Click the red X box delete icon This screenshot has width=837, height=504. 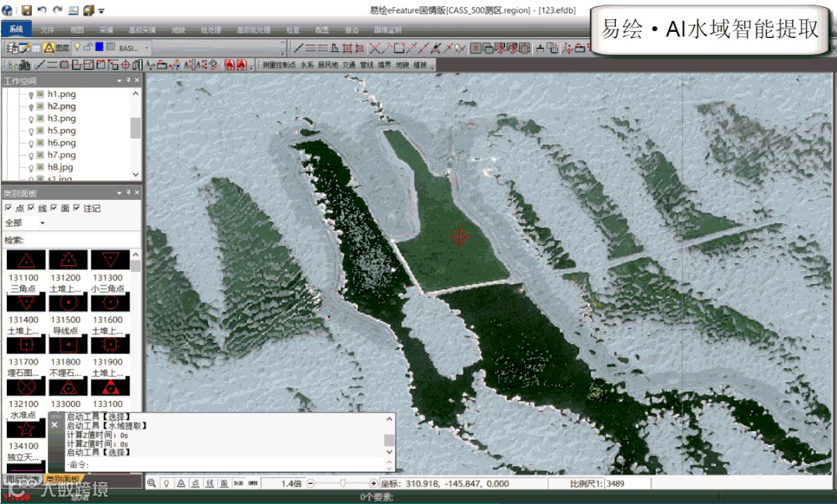pyautogui.click(x=476, y=49)
